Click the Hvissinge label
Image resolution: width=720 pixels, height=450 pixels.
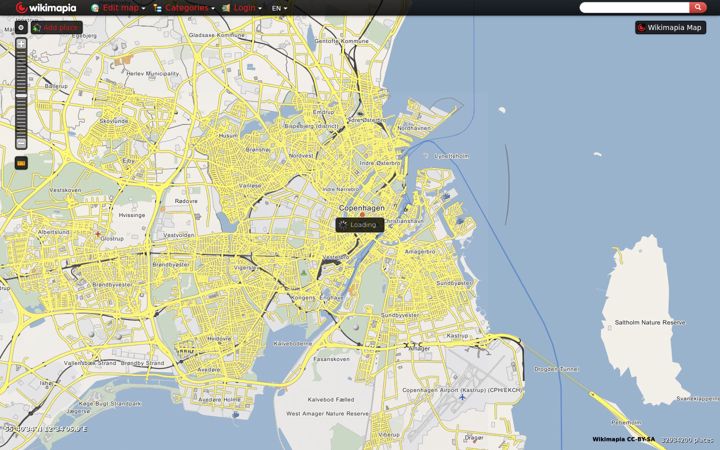(x=132, y=215)
